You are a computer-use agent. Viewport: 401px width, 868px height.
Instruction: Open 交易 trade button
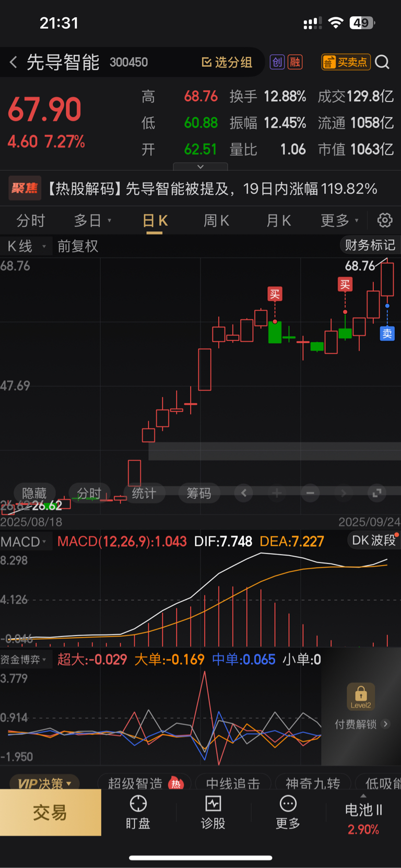coord(51,813)
